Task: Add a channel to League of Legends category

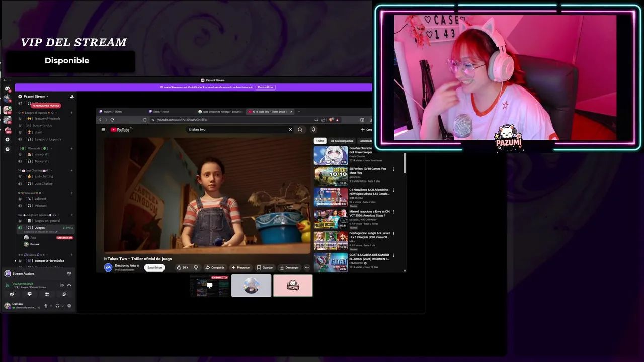Action: (x=71, y=113)
